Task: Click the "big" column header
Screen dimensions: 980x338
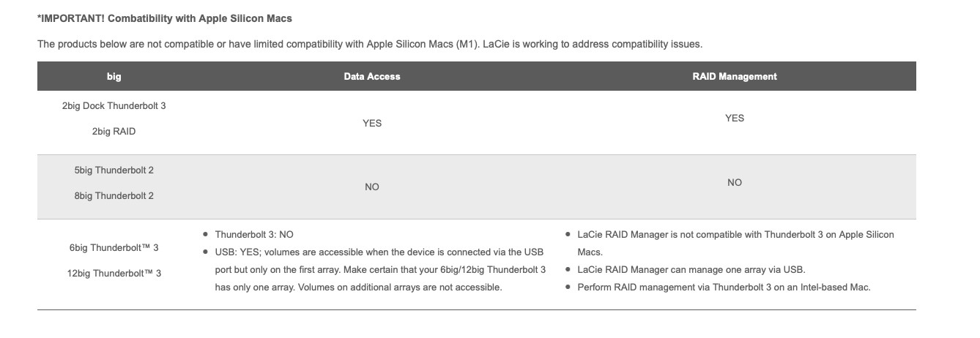Action: click(x=114, y=76)
